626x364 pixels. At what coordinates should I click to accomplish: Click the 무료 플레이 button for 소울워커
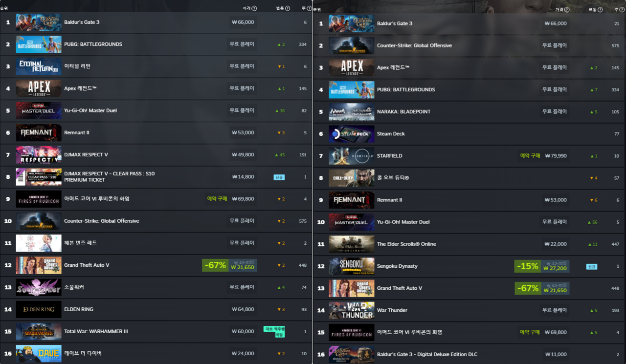242,287
